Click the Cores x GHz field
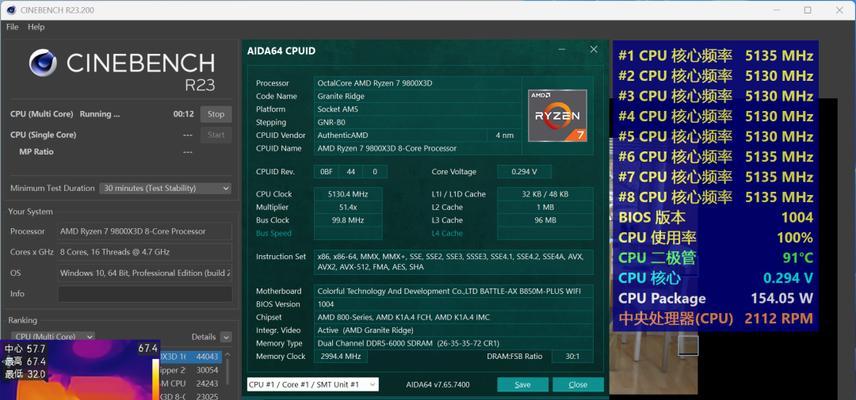This screenshot has height=400, width=856. 145,252
